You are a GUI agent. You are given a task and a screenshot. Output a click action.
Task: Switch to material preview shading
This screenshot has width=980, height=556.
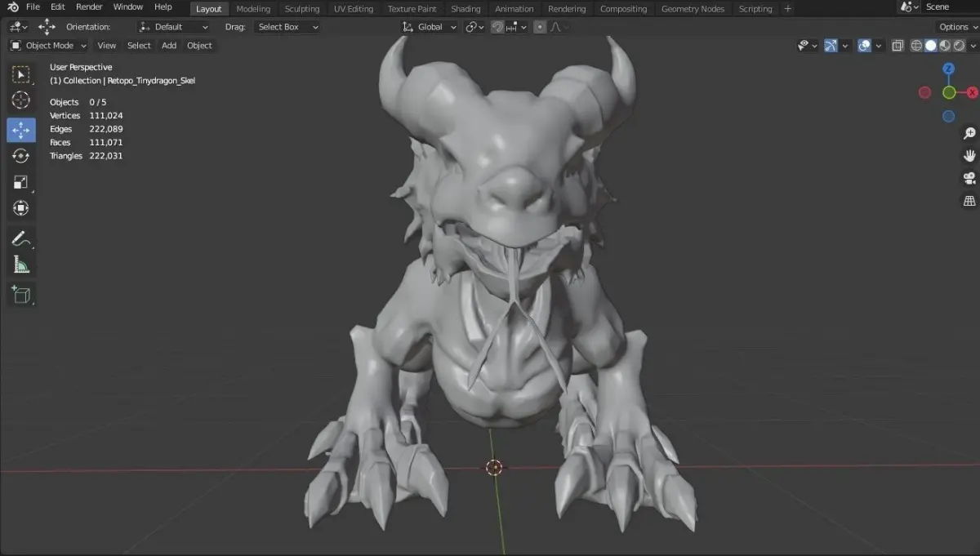[x=944, y=46]
